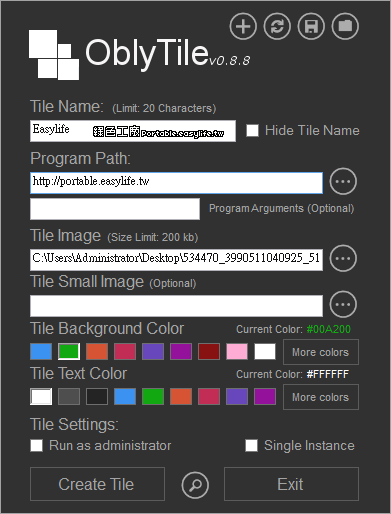Select crimson tile background color swatch

tap(125, 352)
